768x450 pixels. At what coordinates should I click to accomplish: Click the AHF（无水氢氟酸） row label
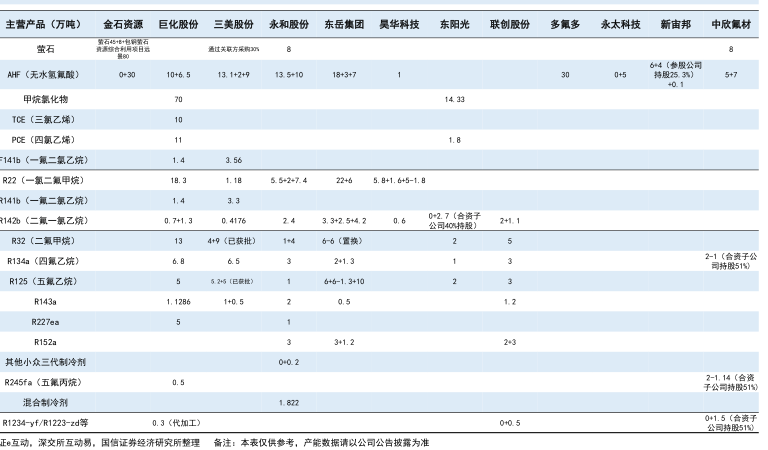pos(46,75)
